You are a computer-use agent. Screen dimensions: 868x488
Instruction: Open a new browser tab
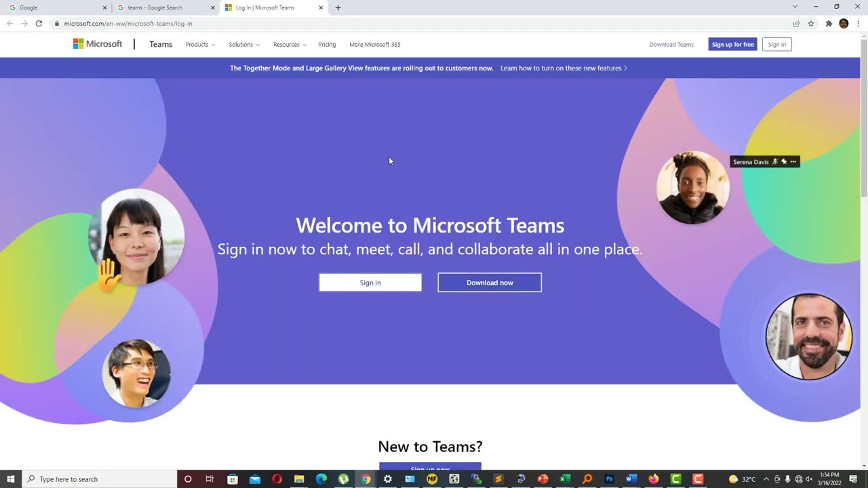pos(338,7)
